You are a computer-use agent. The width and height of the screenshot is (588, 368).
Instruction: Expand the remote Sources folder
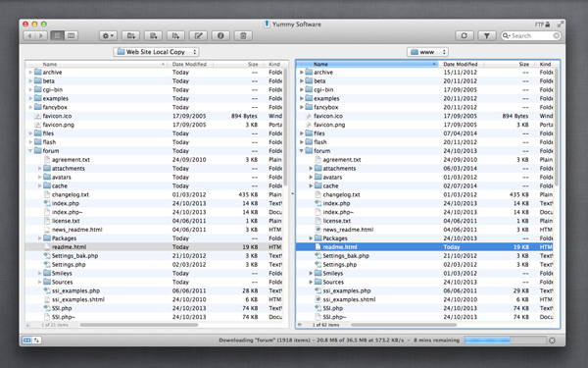pos(311,282)
